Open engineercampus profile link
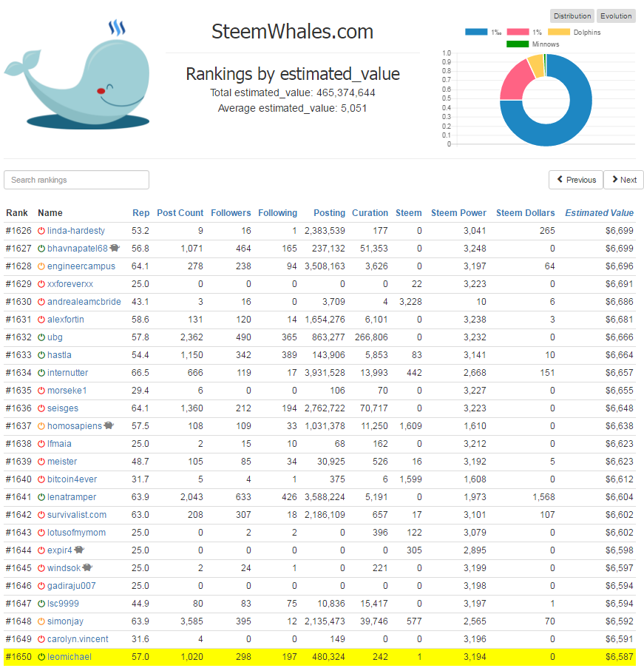644x671 pixels. pos(81,266)
